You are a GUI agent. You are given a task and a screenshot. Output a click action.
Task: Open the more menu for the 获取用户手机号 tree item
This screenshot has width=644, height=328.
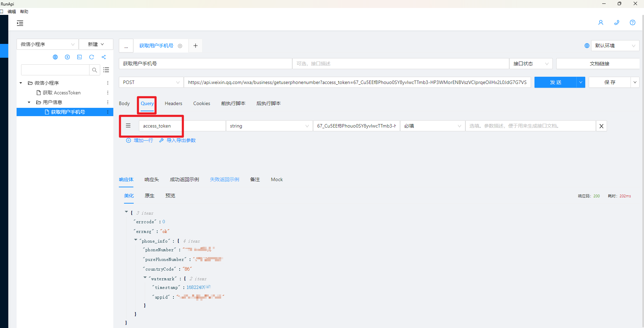coord(108,112)
